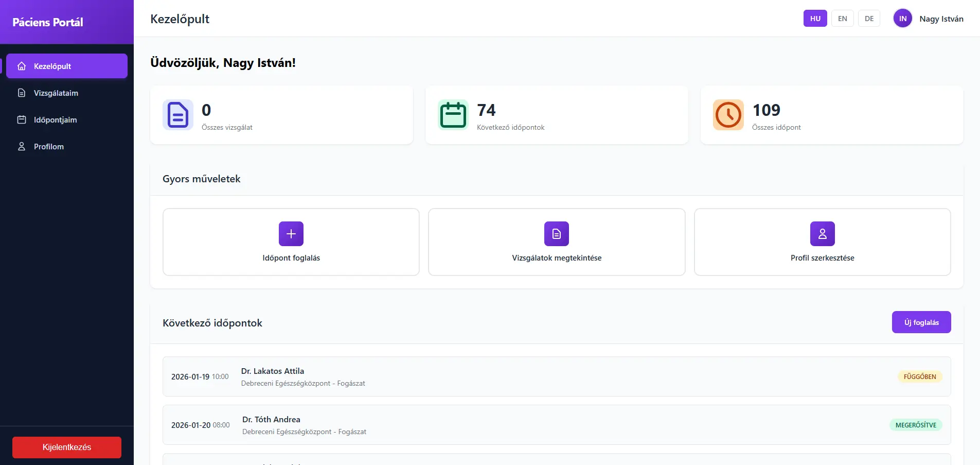980x465 pixels.
Task: Click the document icon beside Vizsgálataim
Action: 22,93
